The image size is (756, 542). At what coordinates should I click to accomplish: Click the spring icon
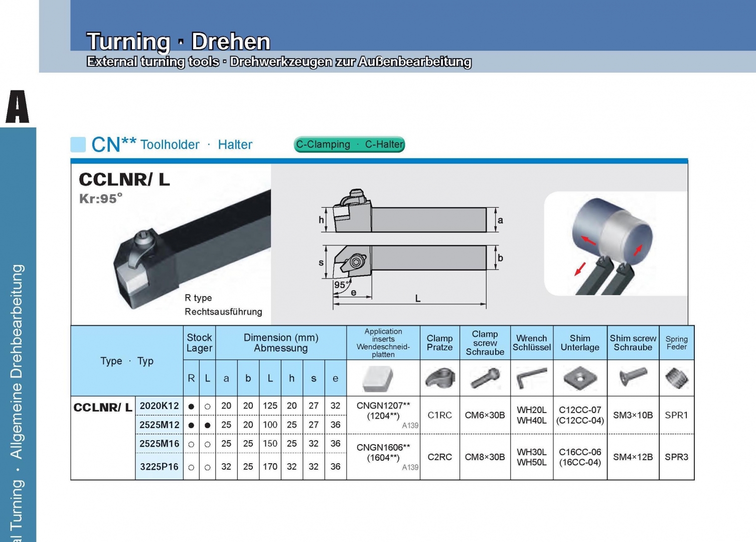(676, 378)
